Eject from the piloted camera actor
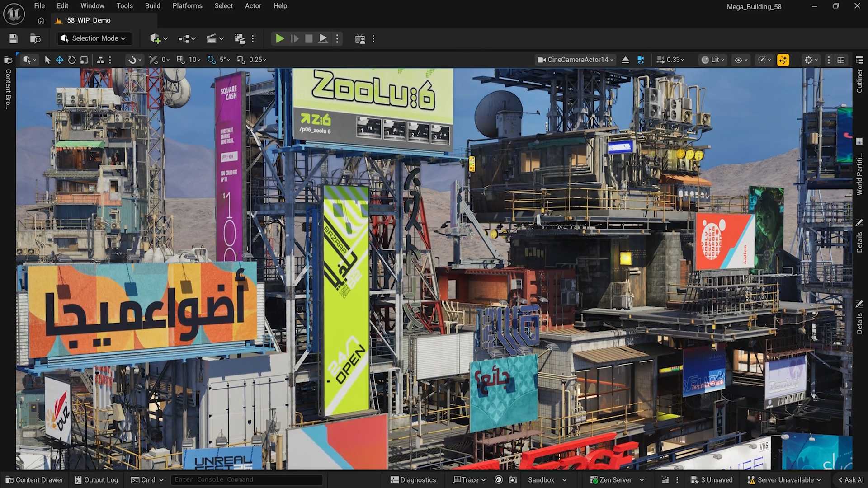The image size is (868, 488). click(626, 60)
